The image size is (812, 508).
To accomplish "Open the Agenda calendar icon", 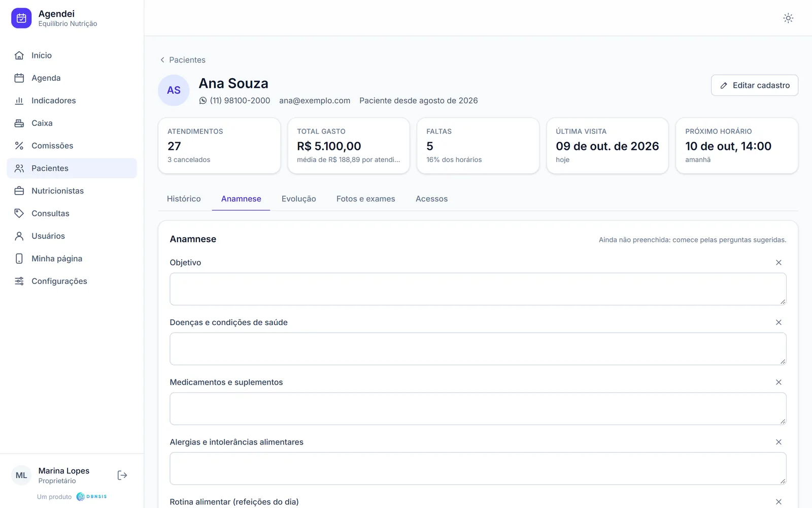I will [x=19, y=78].
